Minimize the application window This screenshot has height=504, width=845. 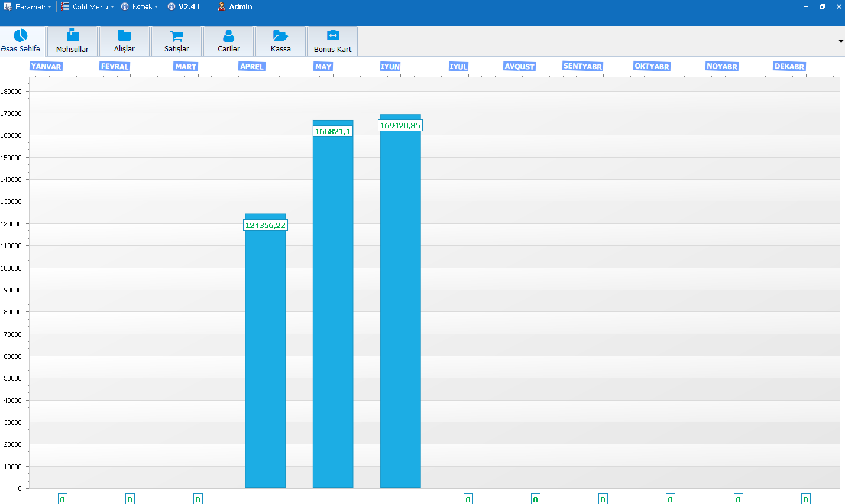(x=806, y=6)
